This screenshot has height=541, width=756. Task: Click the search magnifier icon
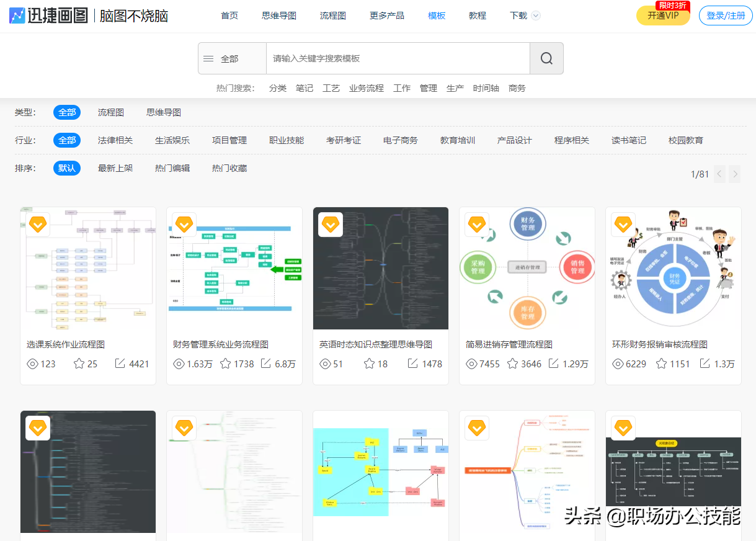546,58
